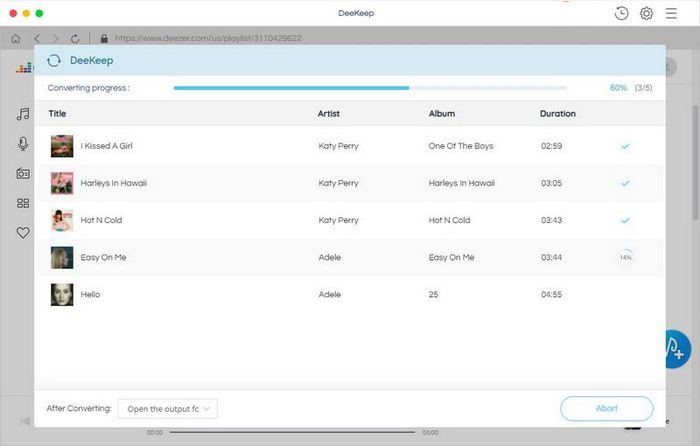Select the song title Hello
Screen dimensions: 700x446
click(x=90, y=294)
